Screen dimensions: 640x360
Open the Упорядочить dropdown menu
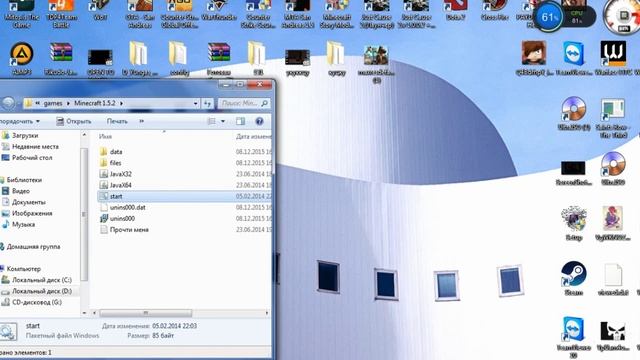20,121
